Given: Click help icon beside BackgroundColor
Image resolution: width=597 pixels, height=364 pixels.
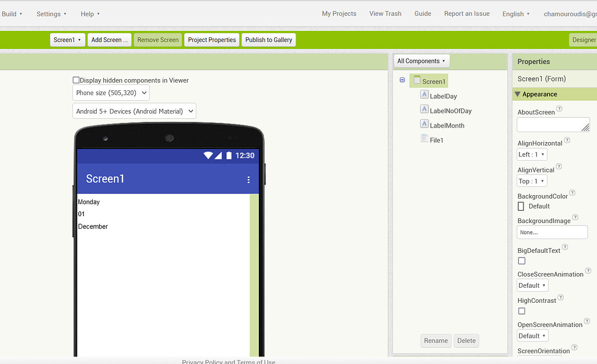Looking at the screenshot, I should coord(573,193).
